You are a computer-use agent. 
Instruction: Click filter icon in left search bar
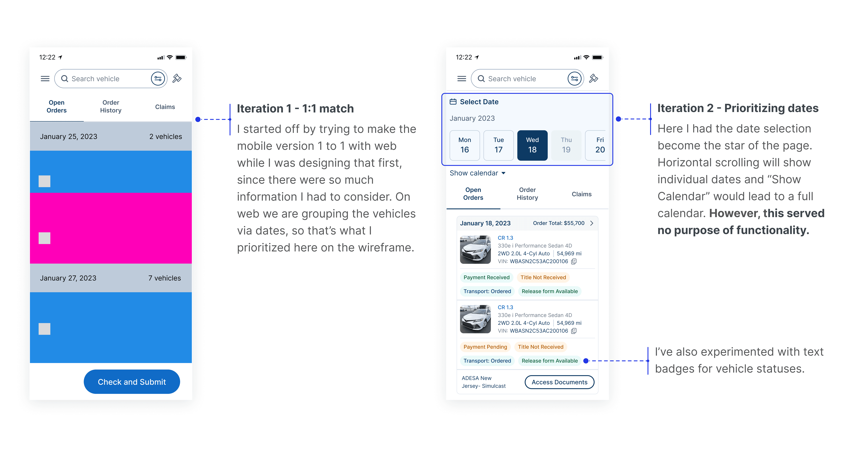click(x=158, y=79)
